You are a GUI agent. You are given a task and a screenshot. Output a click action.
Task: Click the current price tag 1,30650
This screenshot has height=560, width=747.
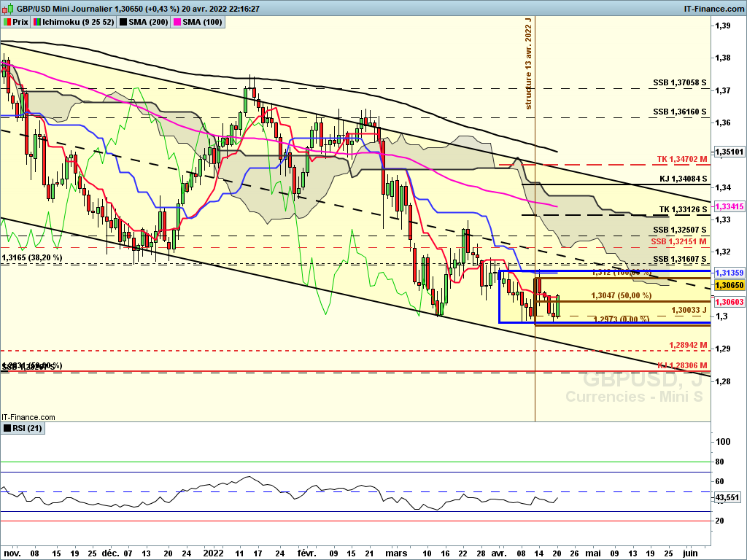pyautogui.click(x=728, y=285)
